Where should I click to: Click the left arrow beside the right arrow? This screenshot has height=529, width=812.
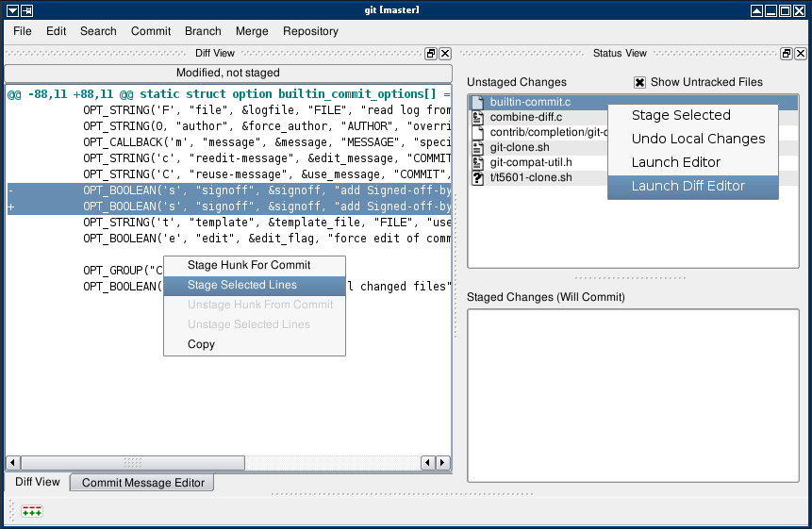click(x=428, y=462)
